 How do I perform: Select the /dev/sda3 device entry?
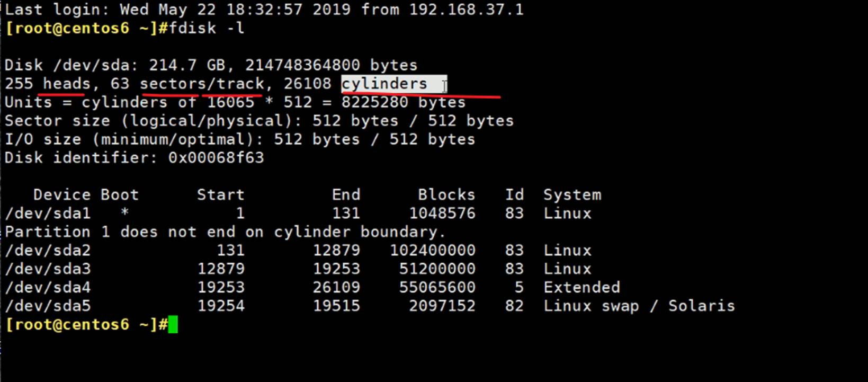[48, 269]
